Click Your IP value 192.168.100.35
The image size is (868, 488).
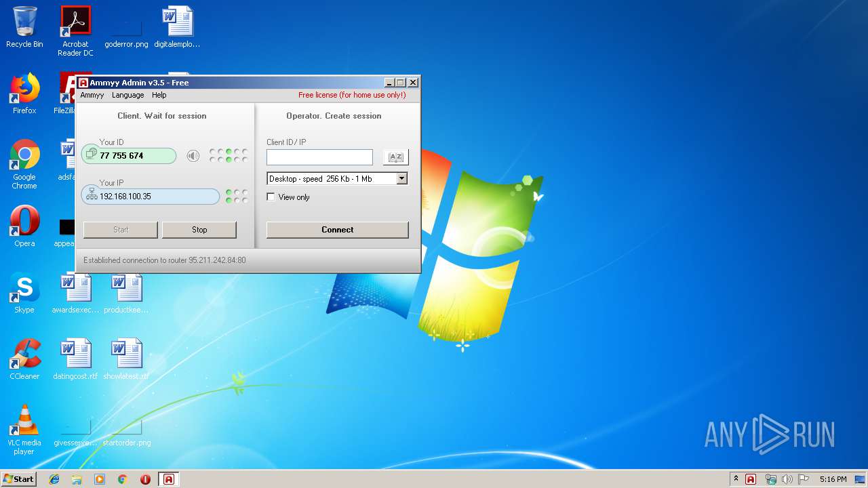pyautogui.click(x=125, y=197)
